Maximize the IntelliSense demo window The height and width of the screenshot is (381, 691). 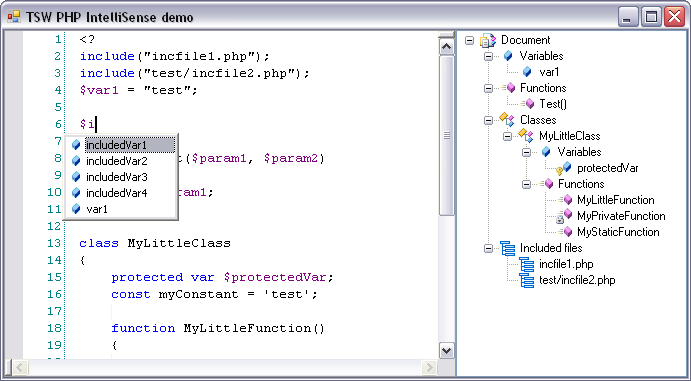pos(651,17)
